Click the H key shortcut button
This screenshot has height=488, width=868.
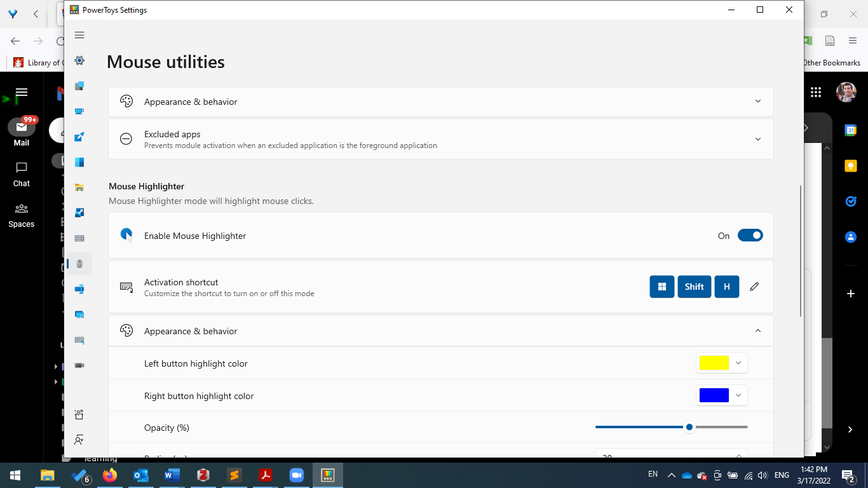click(727, 287)
